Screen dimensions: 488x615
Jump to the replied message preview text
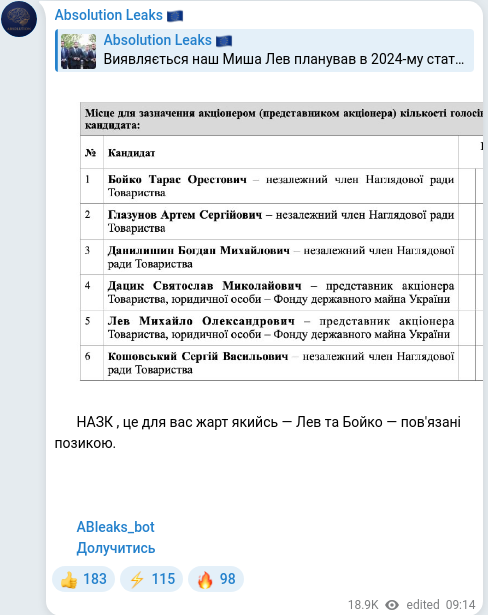point(284,59)
